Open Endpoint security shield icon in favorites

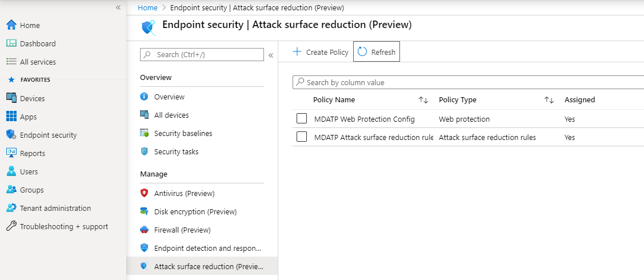pyautogui.click(x=11, y=135)
